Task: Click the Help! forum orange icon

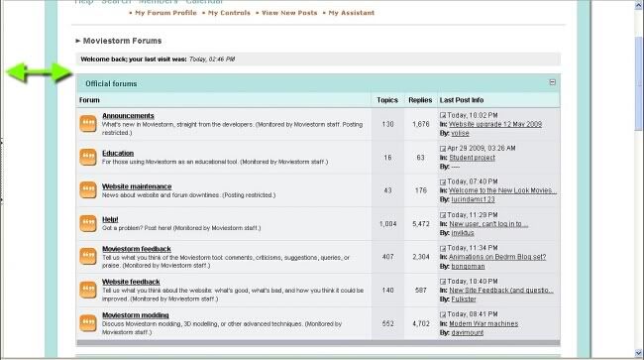Action: click(88, 223)
